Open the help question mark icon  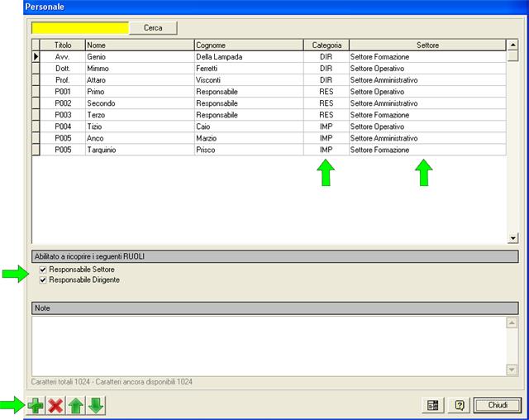pyautogui.click(x=460, y=406)
